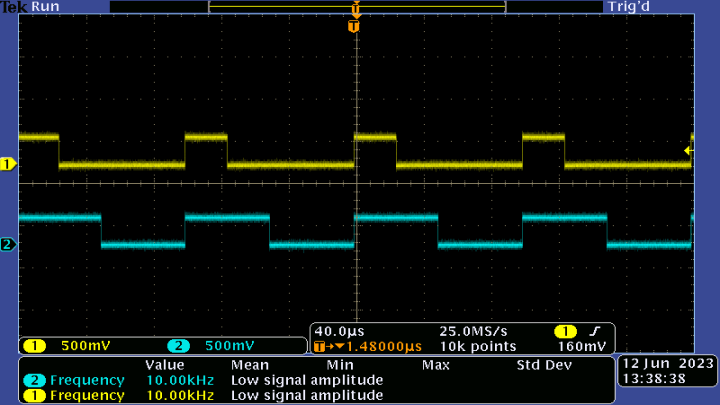
Task: Toggle the Run acquisition status indicator
Action: click(x=46, y=7)
